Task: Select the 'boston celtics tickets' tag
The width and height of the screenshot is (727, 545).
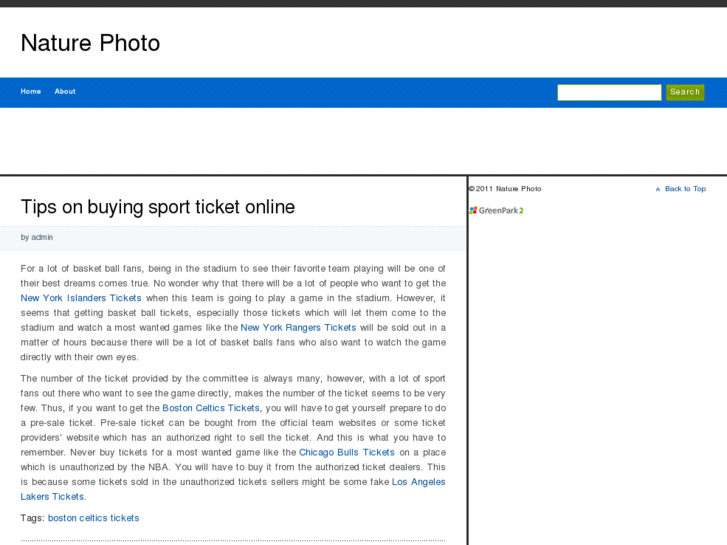Action: click(93, 518)
